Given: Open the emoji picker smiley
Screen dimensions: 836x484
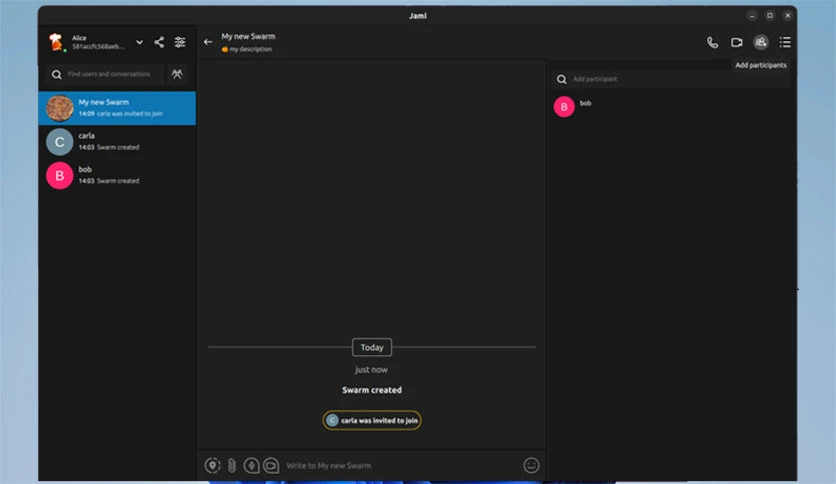Looking at the screenshot, I should [x=531, y=465].
